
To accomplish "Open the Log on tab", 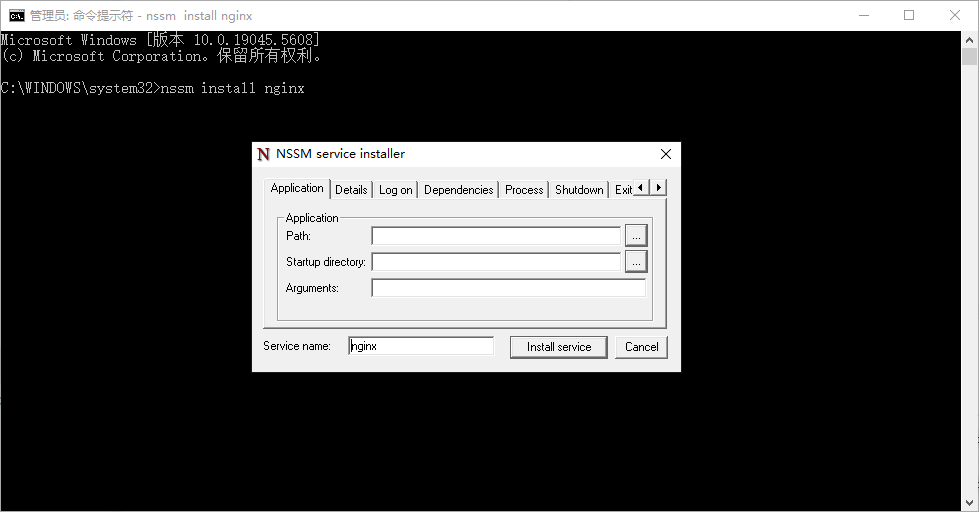I will pos(395,190).
